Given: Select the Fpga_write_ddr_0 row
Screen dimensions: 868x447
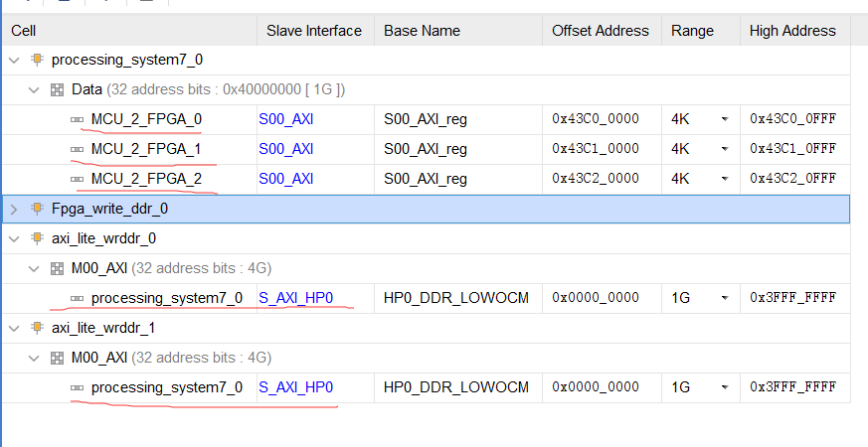Looking at the screenshot, I should point(427,210).
